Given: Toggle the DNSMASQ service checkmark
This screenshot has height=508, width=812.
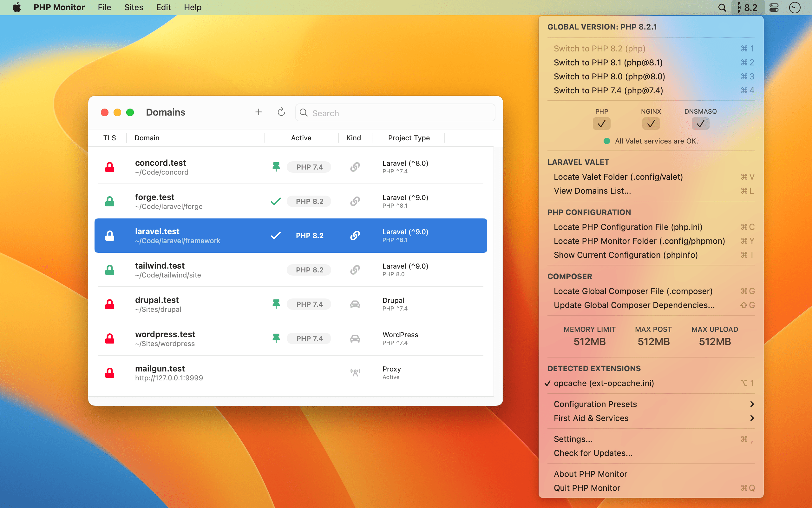Looking at the screenshot, I should [700, 124].
